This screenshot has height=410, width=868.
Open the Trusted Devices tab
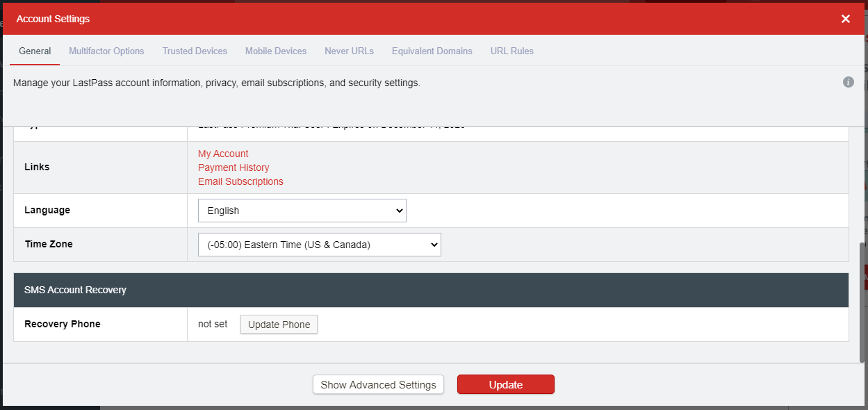click(195, 51)
